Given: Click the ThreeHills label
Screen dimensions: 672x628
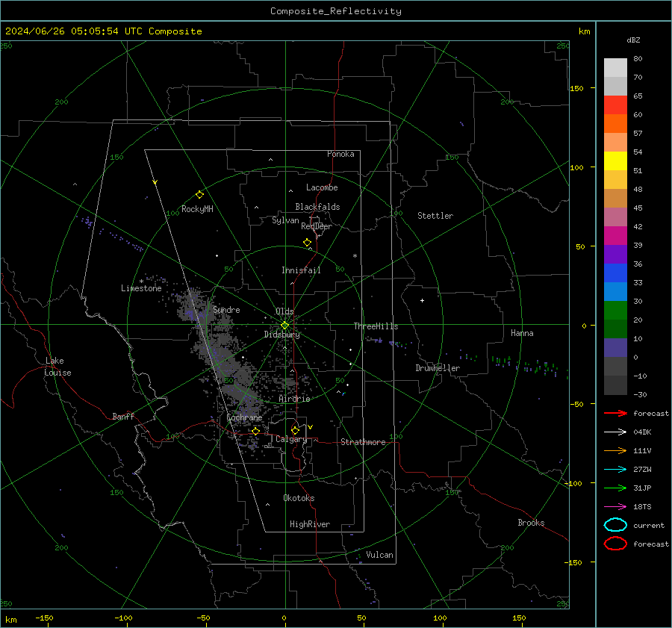Looking at the screenshot, I should [x=376, y=326].
